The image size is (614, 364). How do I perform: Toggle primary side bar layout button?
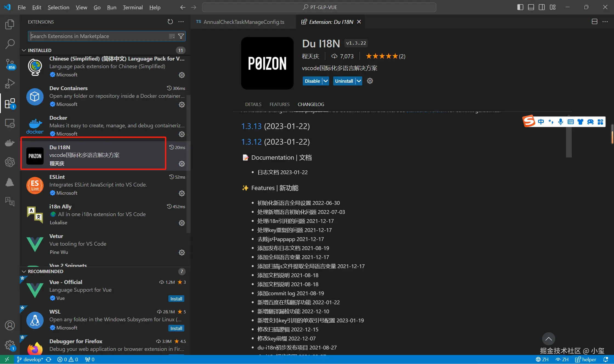click(x=520, y=7)
